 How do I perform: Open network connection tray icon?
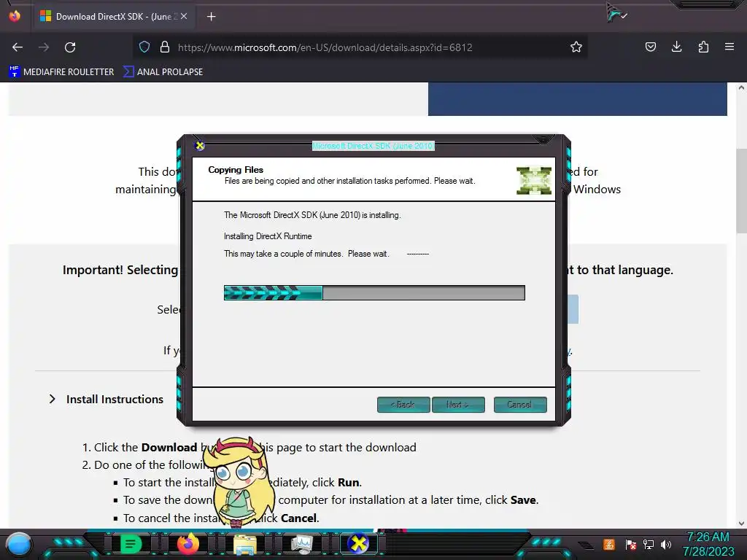tap(649, 544)
